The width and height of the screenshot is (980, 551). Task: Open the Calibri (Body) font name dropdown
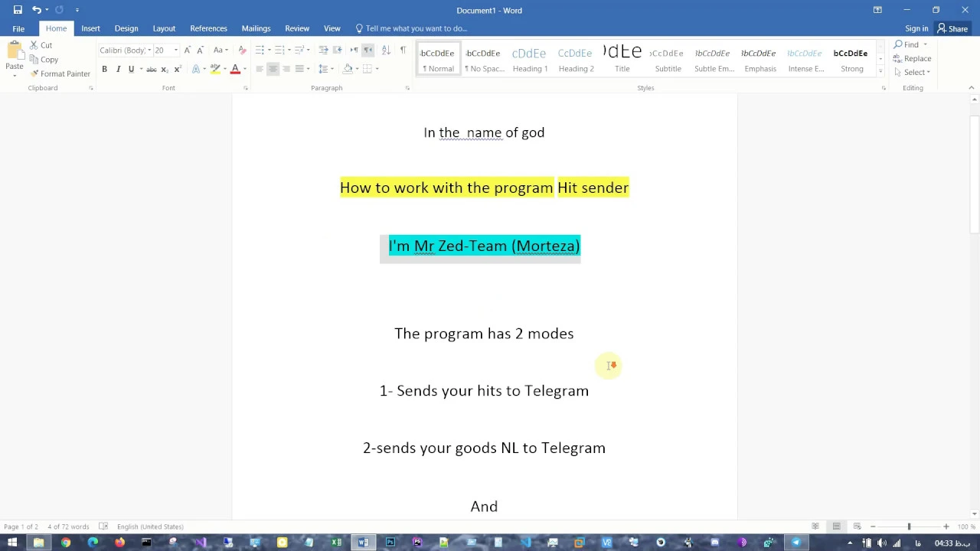coord(149,50)
